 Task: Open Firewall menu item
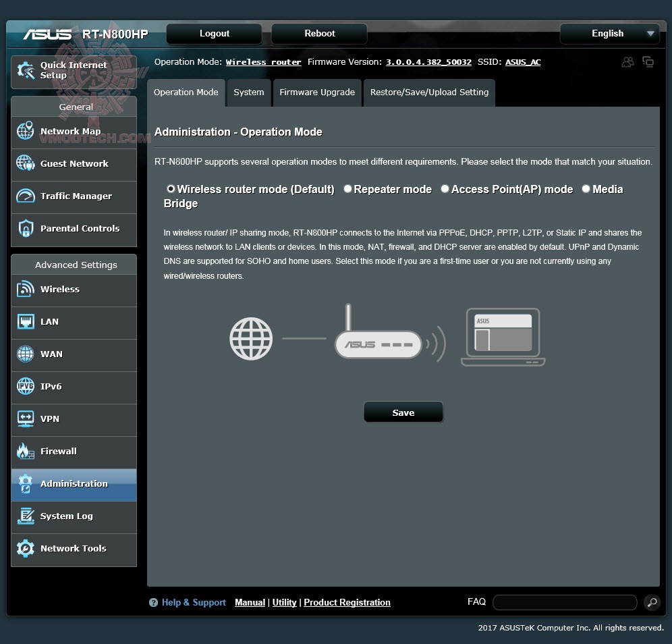(74, 452)
